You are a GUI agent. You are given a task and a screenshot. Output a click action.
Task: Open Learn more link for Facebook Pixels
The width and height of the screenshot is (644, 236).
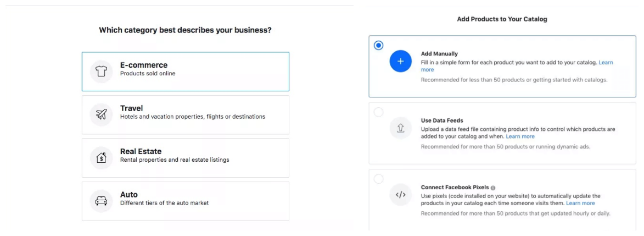coord(580,204)
